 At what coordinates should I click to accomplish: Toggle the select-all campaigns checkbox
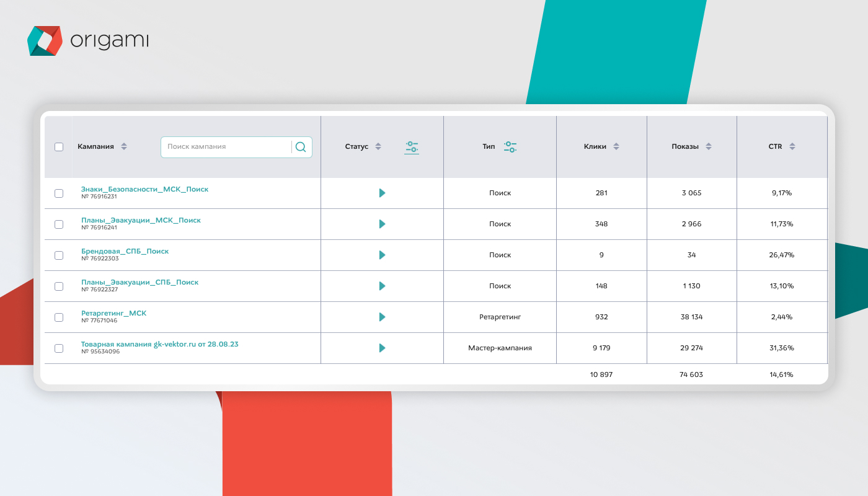(x=59, y=147)
